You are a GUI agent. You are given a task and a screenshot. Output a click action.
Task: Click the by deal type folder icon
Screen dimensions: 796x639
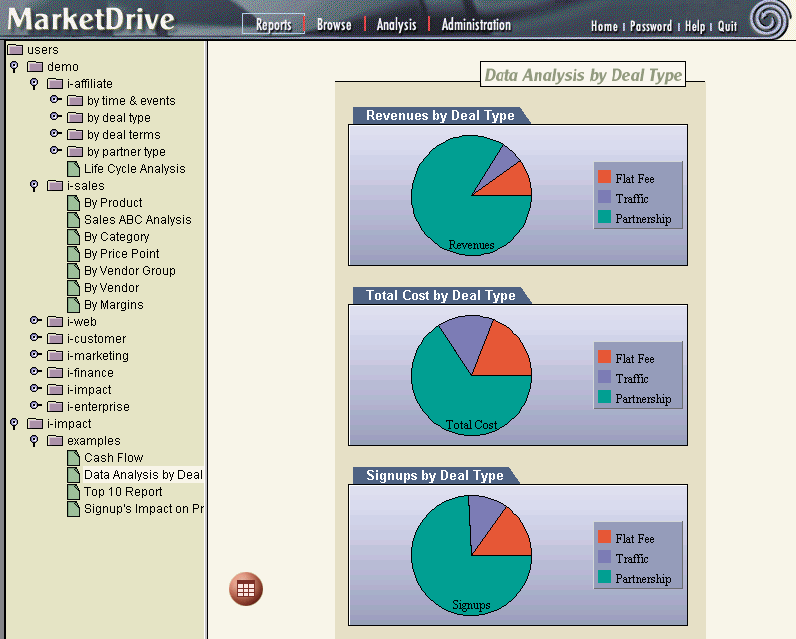click(75, 118)
